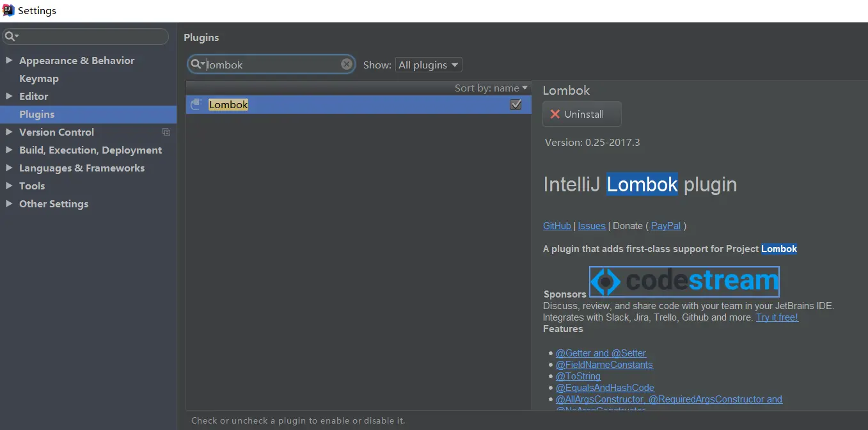Open the @EqualsAndHashCode link

(605, 388)
